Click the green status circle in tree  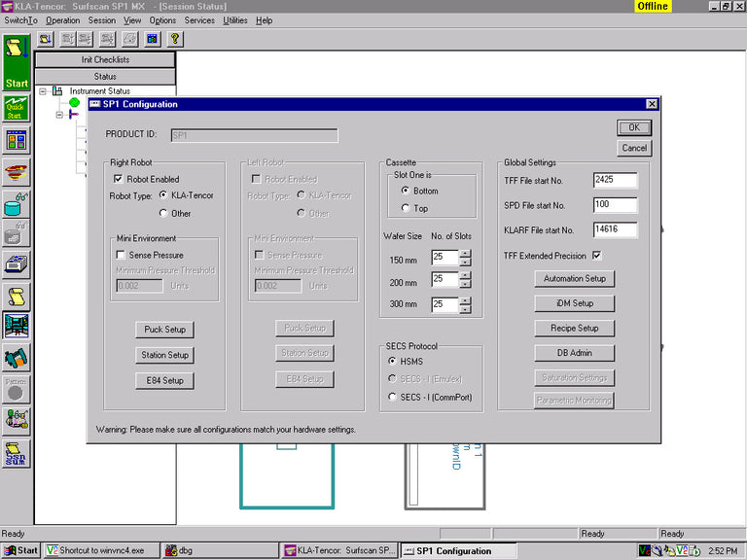(74, 102)
